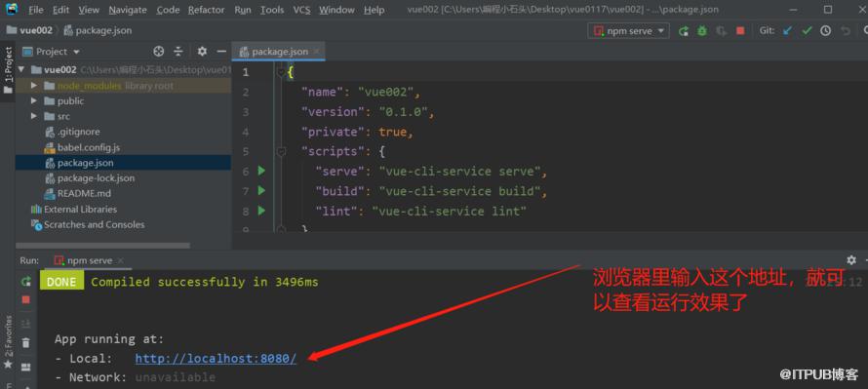Open the Window menu

(x=336, y=10)
